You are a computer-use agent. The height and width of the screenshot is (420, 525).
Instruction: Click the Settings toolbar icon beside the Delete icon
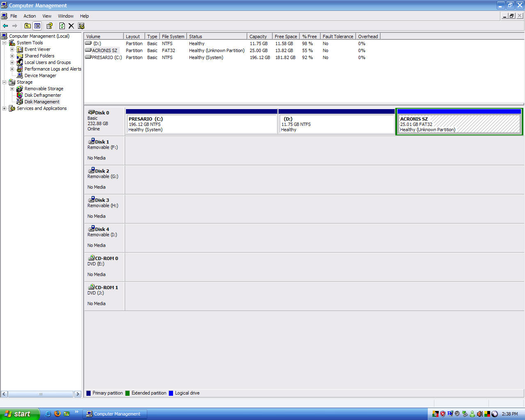pyautogui.click(x=81, y=26)
